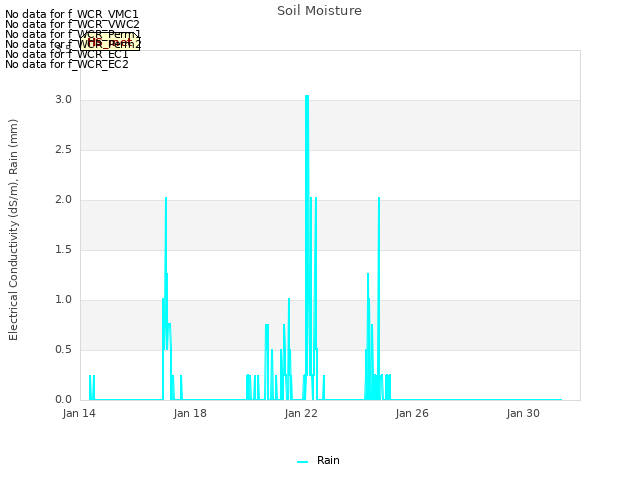
Task: Click the 1.0 y-axis tick label
Action: coord(63,300)
